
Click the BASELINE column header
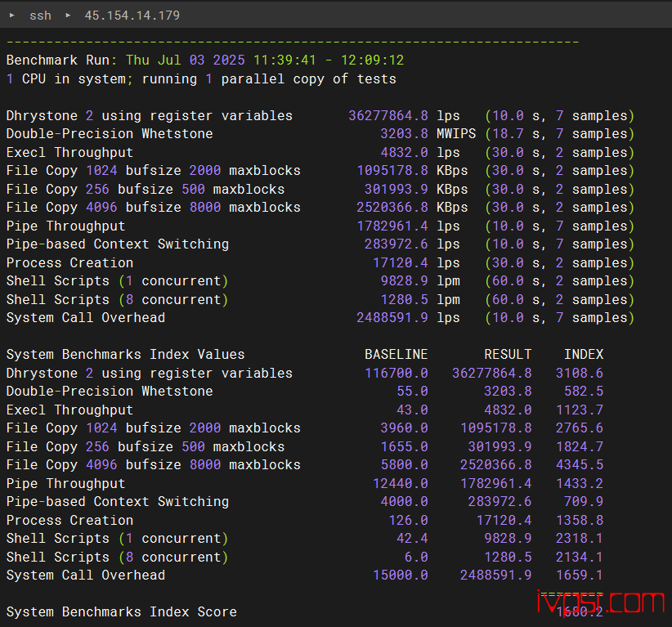pos(396,355)
